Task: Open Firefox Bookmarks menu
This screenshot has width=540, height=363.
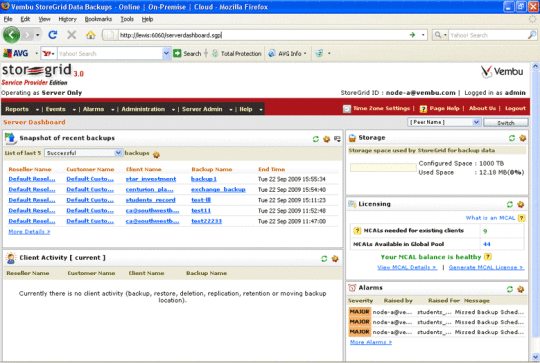Action: click(x=98, y=19)
